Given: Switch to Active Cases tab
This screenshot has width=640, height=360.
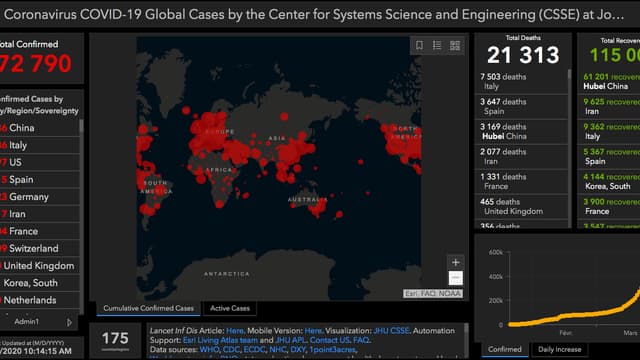Looking at the screenshot, I should point(230,308).
